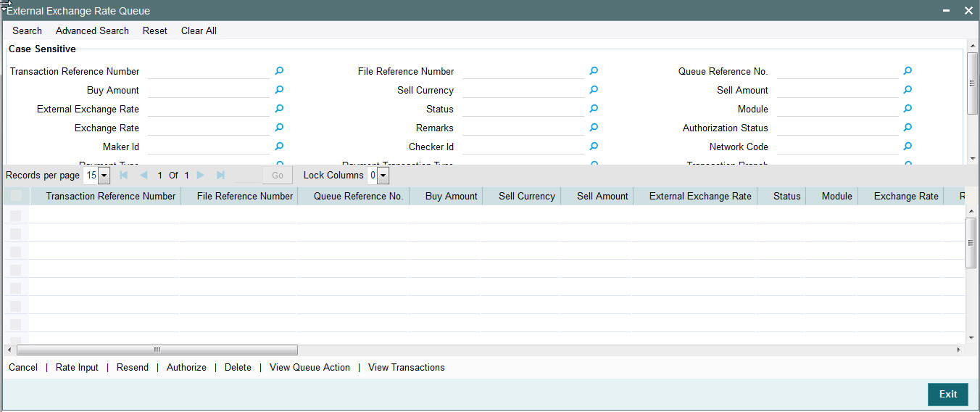This screenshot has height=412, width=980.
Task: Open lookup icon for Checker Id
Action: (594, 147)
